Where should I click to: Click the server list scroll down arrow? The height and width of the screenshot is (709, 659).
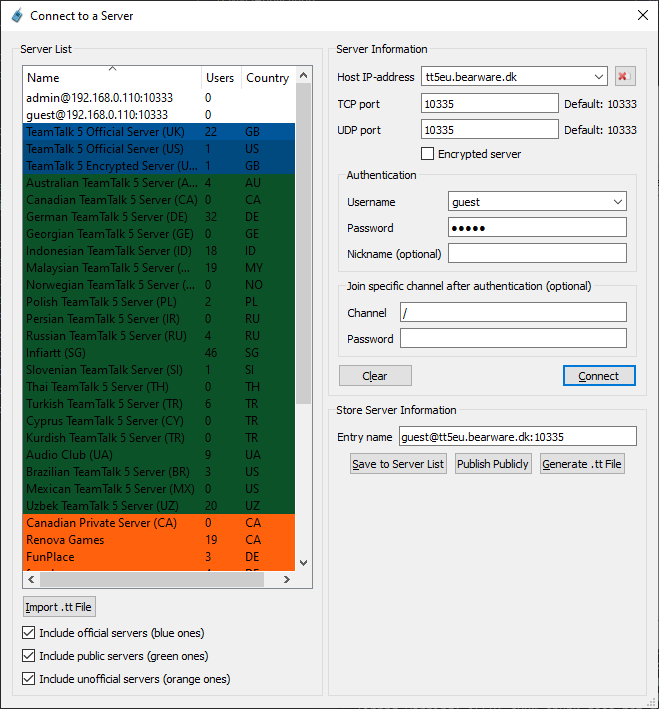[303, 563]
